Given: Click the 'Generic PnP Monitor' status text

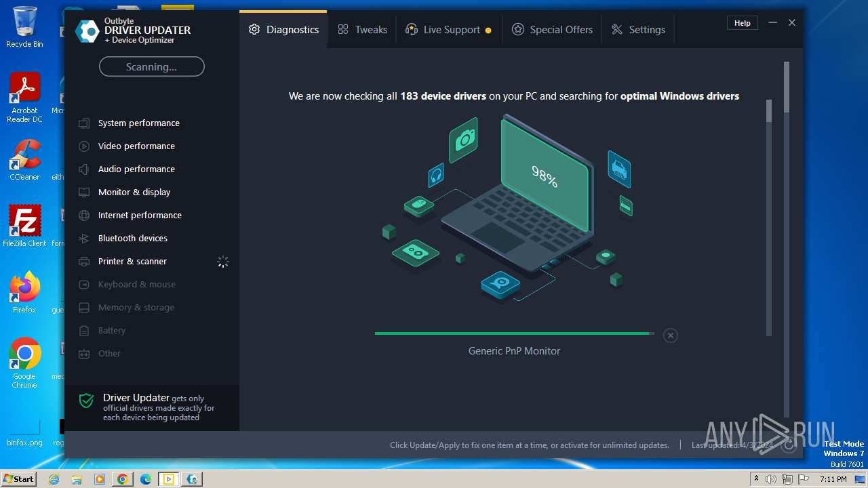Looking at the screenshot, I should coord(514,351).
